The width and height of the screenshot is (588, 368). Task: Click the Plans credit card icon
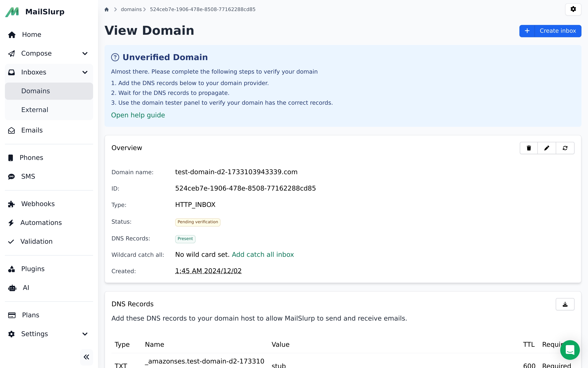click(12, 315)
